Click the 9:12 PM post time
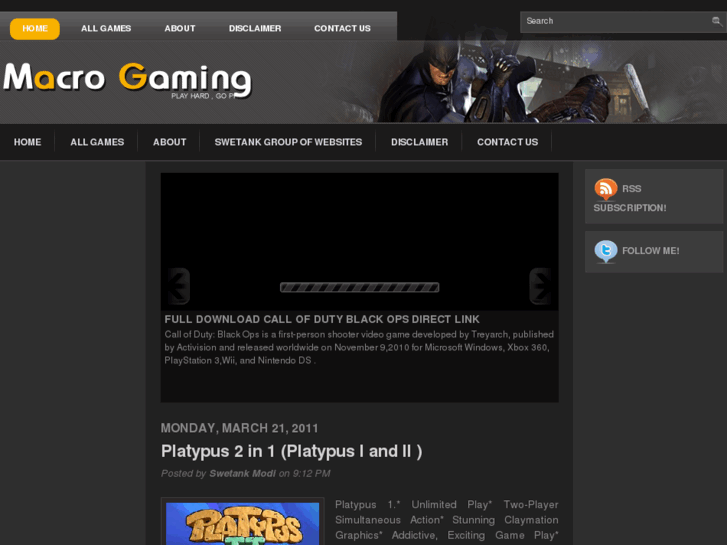This screenshot has height=545, width=727. [x=311, y=474]
